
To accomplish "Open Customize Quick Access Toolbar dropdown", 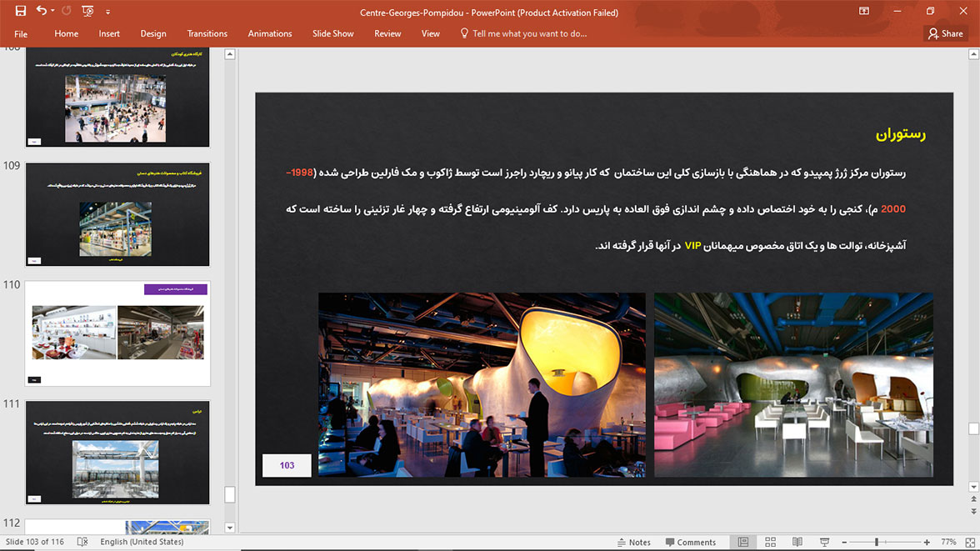I will [107, 12].
